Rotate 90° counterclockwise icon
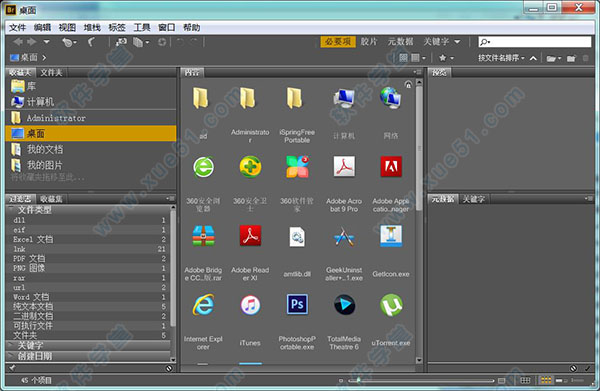Image resolution: width=600 pixels, height=391 pixels. click(x=179, y=42)
